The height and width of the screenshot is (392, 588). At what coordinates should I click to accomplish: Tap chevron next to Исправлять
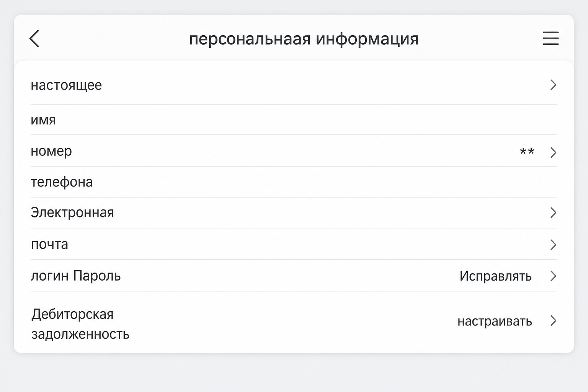[x=553, y=276]
